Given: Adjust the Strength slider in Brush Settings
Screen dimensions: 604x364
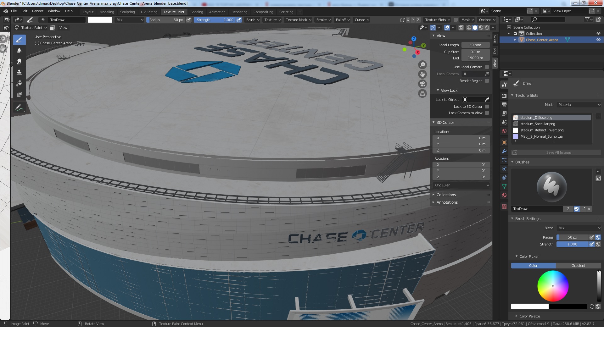Looking at the screenshot, I should (x=572, y=244).
